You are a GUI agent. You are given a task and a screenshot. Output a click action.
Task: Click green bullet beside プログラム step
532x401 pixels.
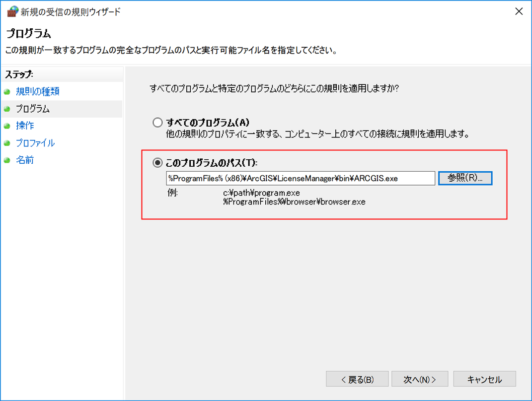coord(7,109)
